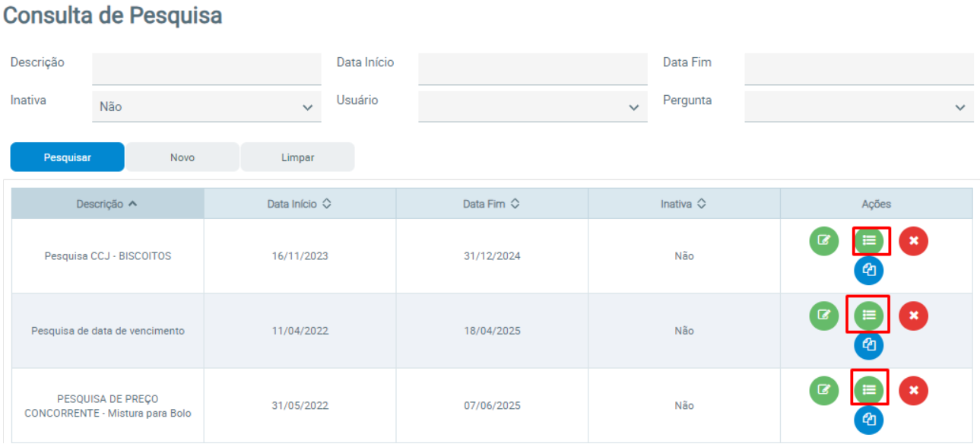Clear the filters with Limpar
980x444 pixels.
[x=297, y=157]
